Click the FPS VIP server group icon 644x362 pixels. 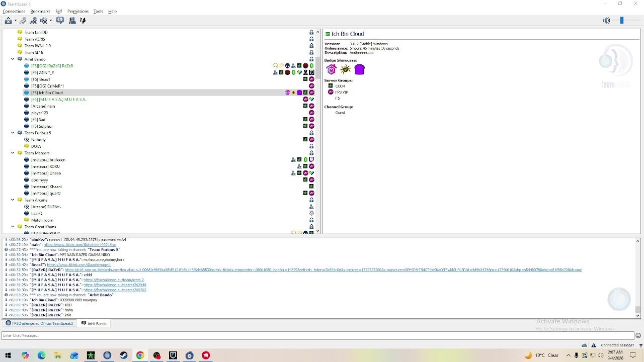pos(331,92)
